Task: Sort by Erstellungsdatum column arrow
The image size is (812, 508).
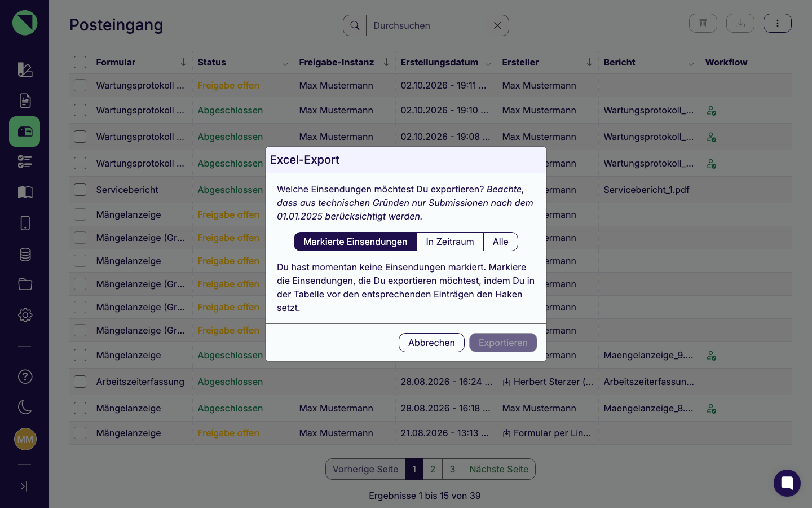Action: pyautogui.click(x=488, y=62)
